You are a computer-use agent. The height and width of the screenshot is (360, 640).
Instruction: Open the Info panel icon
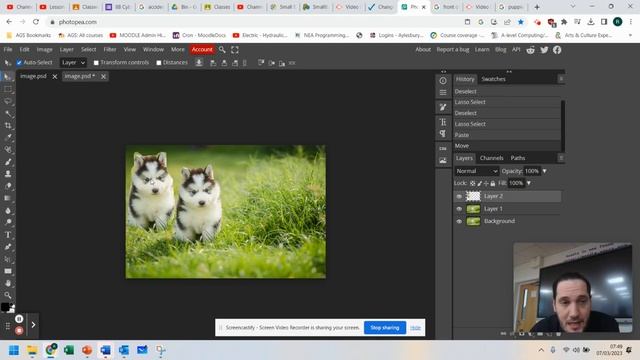(x=443, y=81)
